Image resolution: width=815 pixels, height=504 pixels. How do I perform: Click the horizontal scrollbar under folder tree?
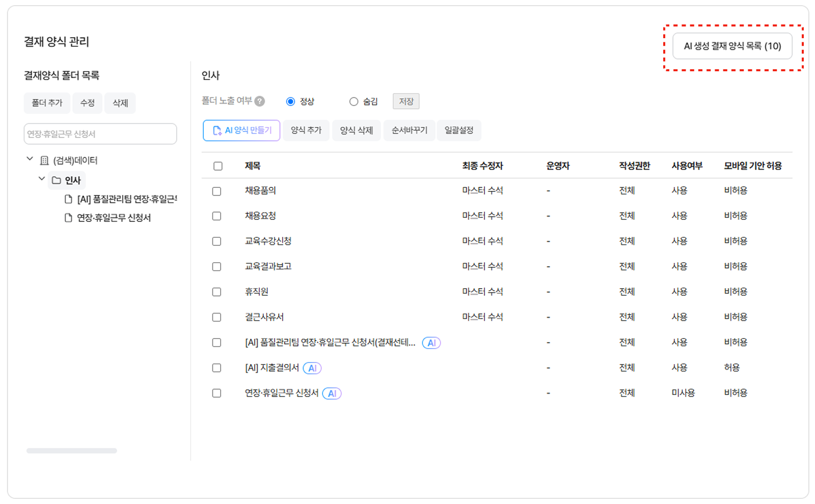pyautogui.click(x=72, y=451)
